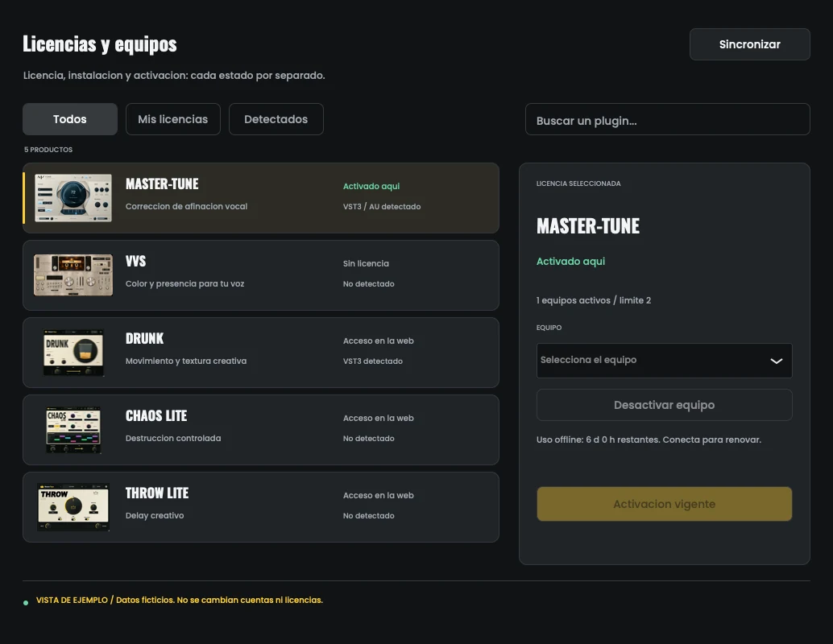This screenshot has height=644, width=833.
Task: Click the 'VST3 detectado' label for DRUNK
Action: 373,361
